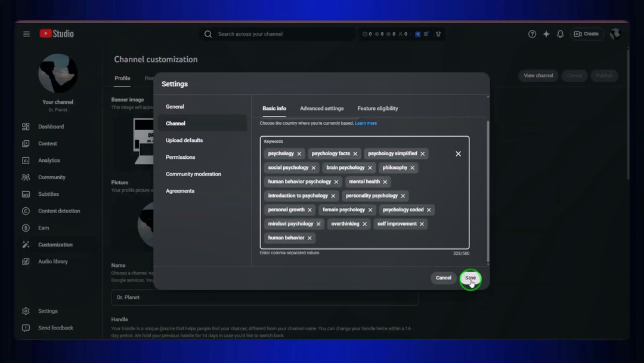Select Upload defaults in Settings menu
Screen dimensions: 644x363
202,140
